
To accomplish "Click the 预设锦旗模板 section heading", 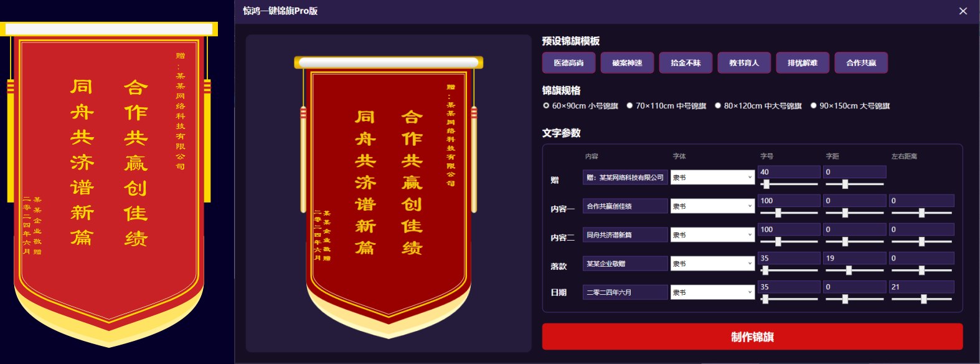I will pos(570,41).
